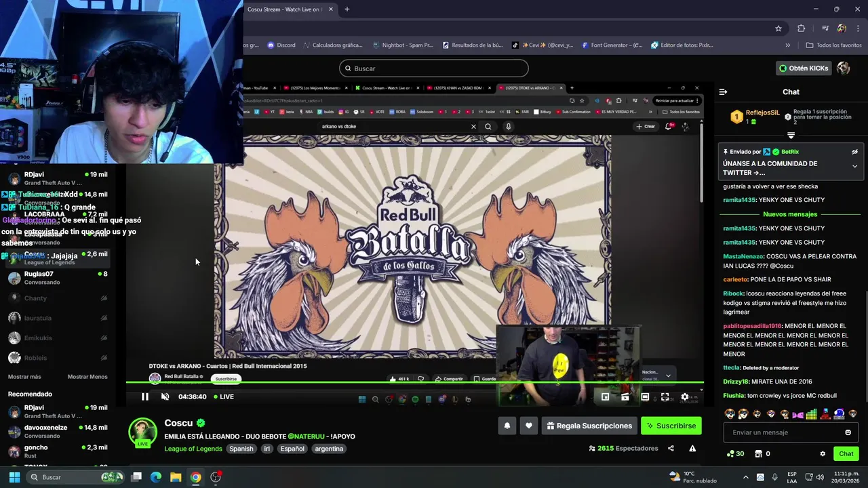Image resolution: width=868 pixels, height=488 pixels.
Task: Share the stream via share icon
Action: click(671, 448)
